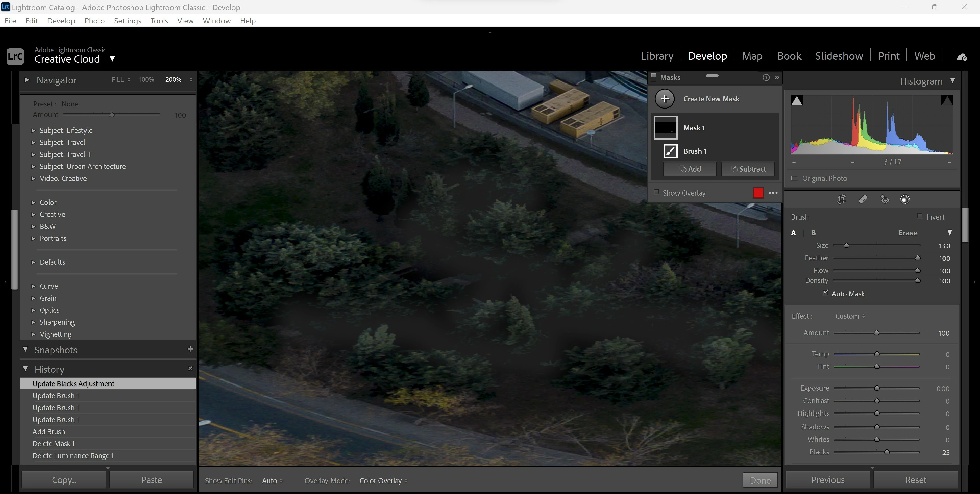The height and width of the screenshot is (494, 980).
Task: Uncheck the Auto Mask checkbox
Action: coord(826,293)
